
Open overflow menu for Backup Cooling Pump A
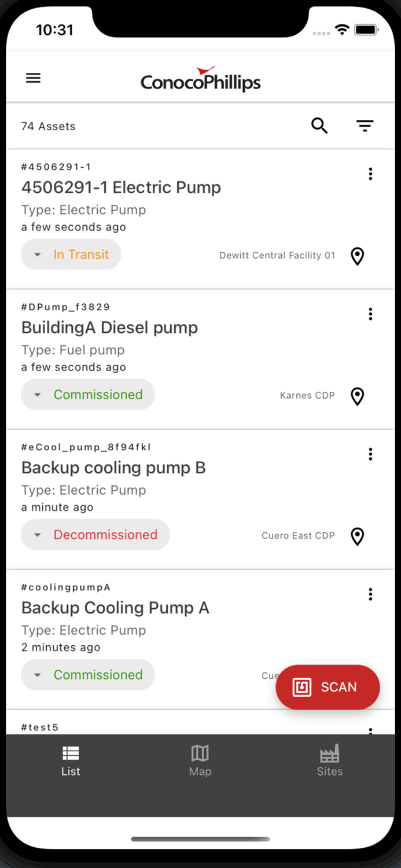coord(370,594)
